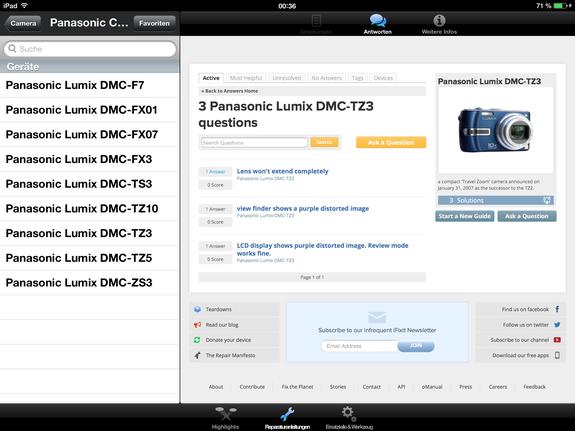Click the JOIN newsletter button

416,346
